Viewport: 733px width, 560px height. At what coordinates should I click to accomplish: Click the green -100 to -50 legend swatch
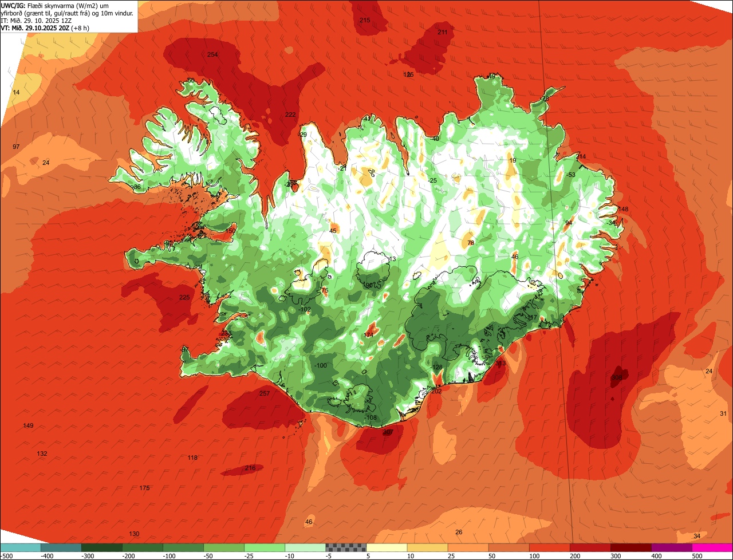click(183, 547)
